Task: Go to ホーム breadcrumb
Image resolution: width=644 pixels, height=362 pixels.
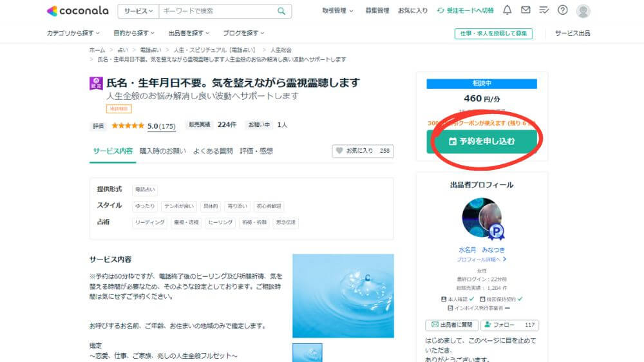Action: 97,50
